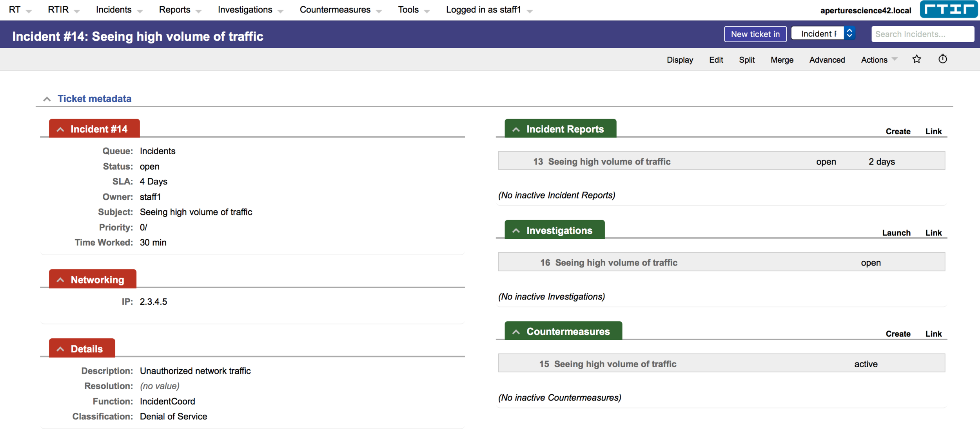The height and width of the screenshot is (437, 980).
Task: Open the Investigations menu
Action: coord(245,9)
